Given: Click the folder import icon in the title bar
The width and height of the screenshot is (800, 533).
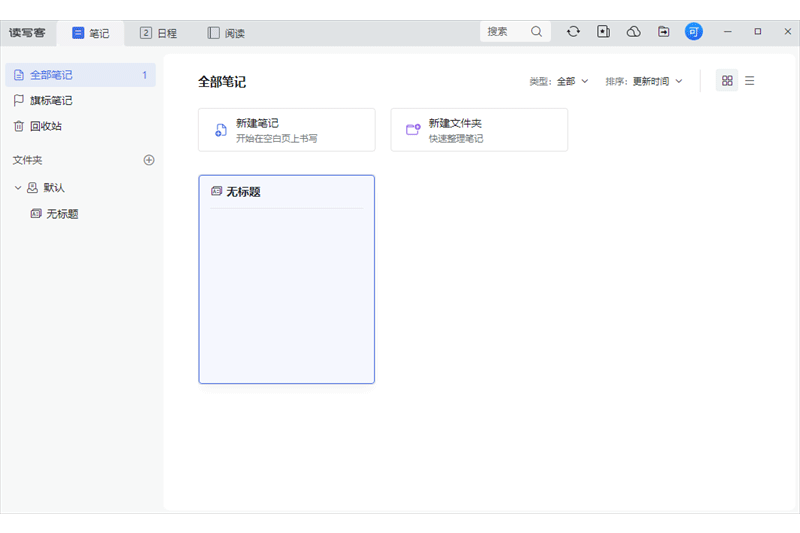Looking at the screenshot, I should point(663,32).
